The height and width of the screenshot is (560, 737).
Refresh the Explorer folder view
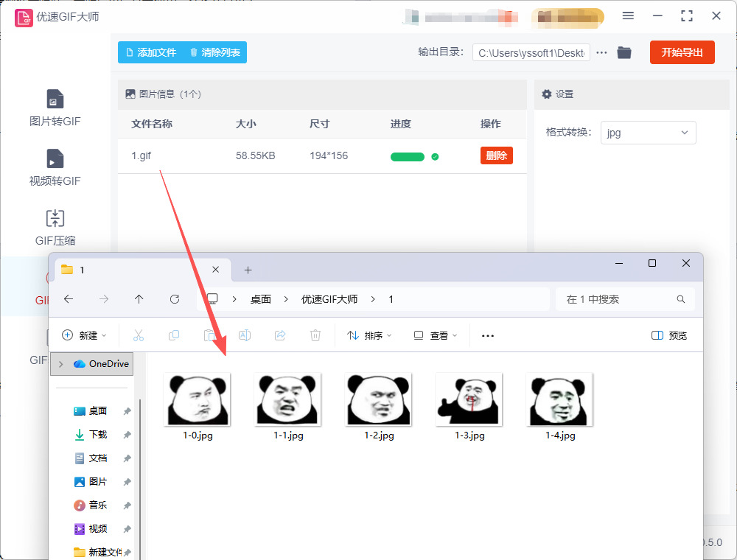click(175, 299)
